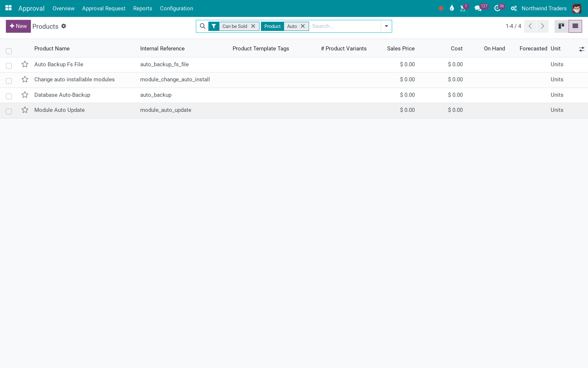Sort by Internal Reference column

(x=162, y=48)
